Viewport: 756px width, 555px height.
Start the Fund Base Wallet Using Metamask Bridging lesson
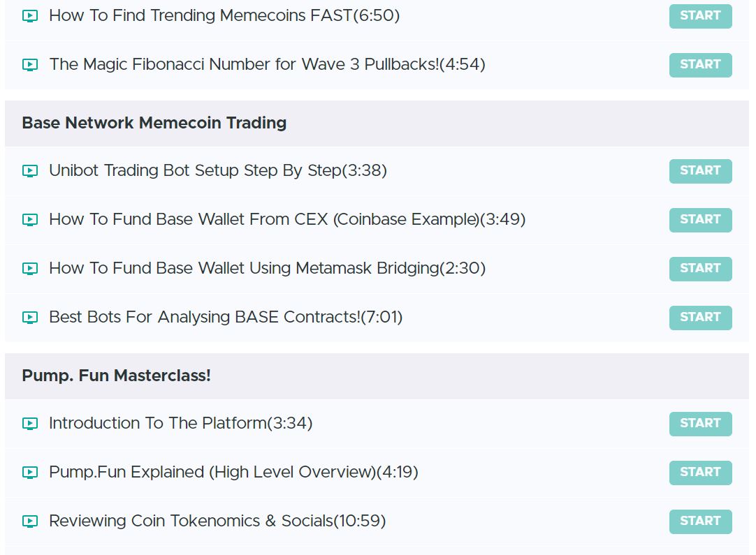point(700,268)
